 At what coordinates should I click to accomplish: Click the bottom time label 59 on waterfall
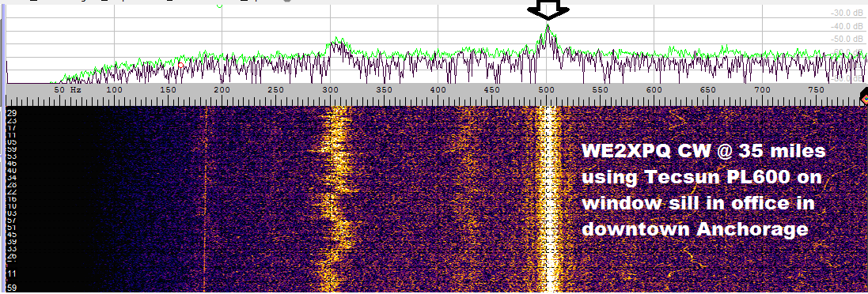click(x=12, y=288)
